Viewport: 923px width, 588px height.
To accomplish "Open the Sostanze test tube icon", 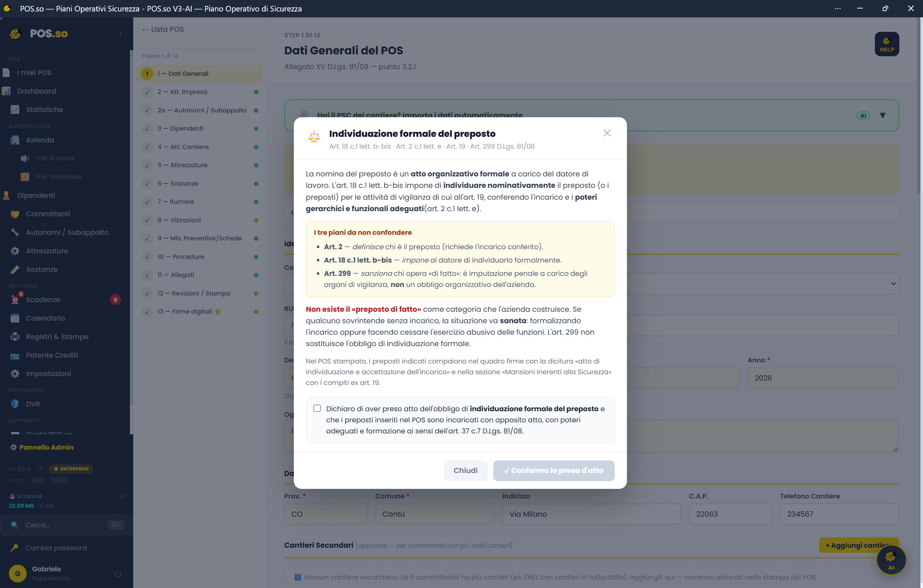I will 15,269.
